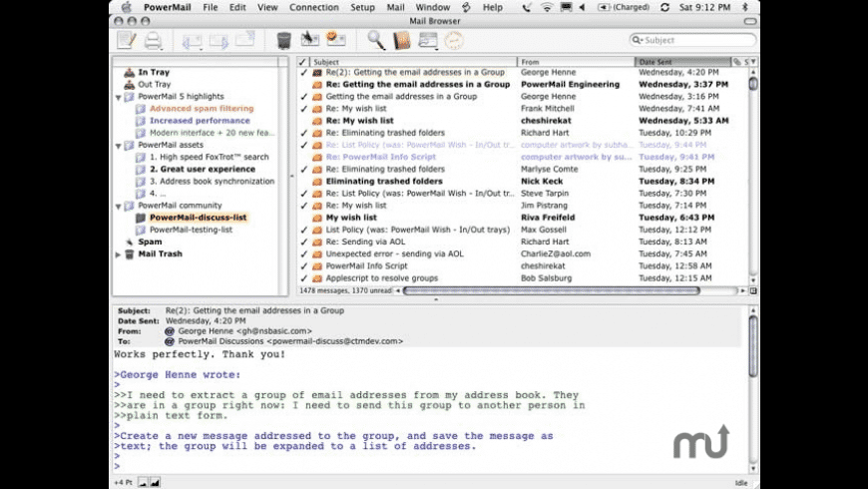Toggle read checkmark for Marlyse Comte's message
The width and height of the screenshot is (868, 489).
(x=303, y=170)
